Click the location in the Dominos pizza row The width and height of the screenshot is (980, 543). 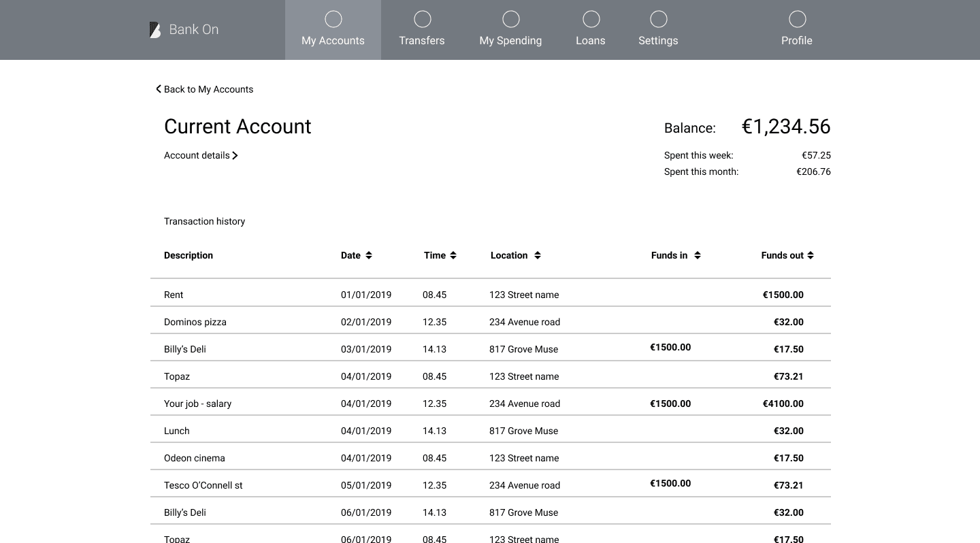525,322
